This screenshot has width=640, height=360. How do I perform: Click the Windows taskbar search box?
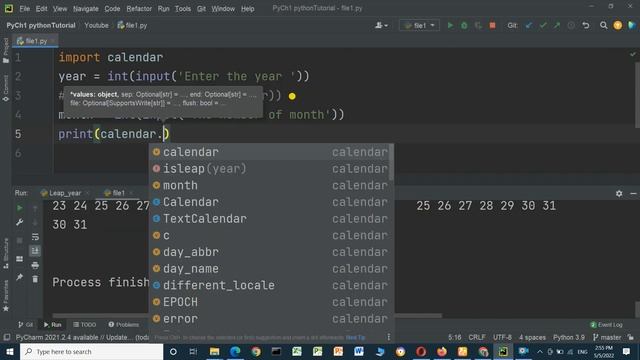pyautogui.click(x=91, y=351)
